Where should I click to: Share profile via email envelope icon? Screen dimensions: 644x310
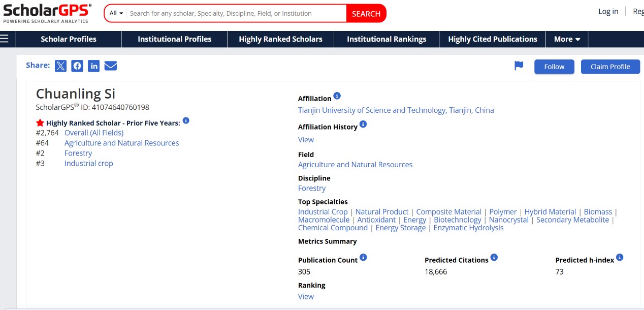111,66
